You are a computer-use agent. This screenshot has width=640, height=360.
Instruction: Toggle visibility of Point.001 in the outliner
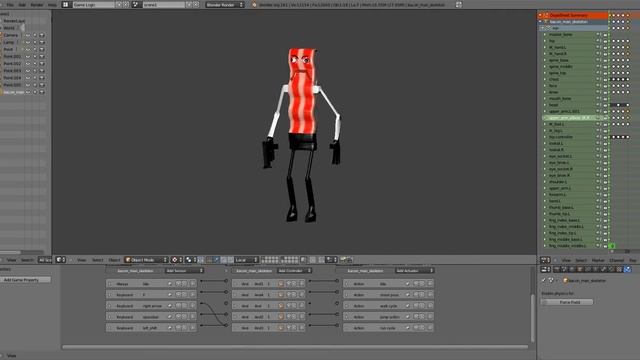tap(28, 56)
